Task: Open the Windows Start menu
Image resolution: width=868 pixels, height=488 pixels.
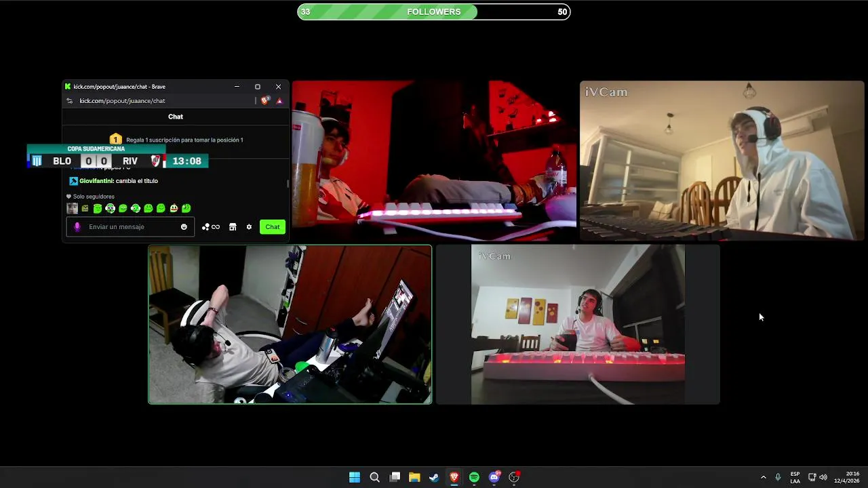Action: (x=355, y=477)
